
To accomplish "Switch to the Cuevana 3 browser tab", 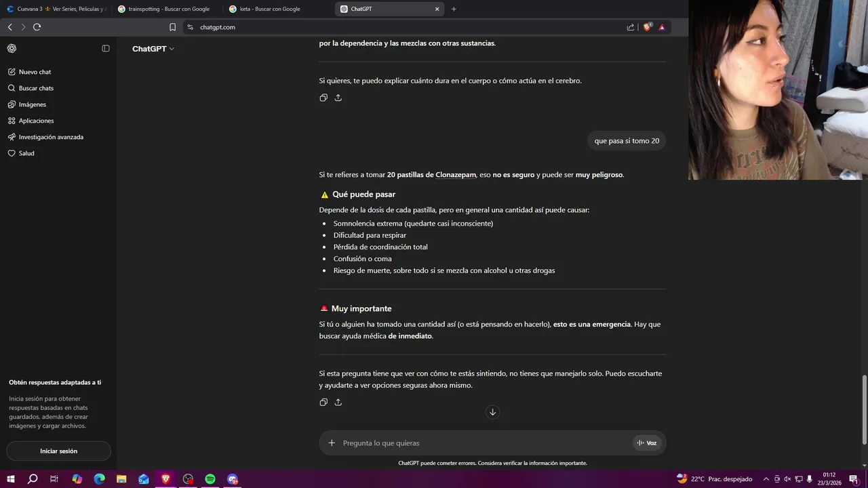I will [x=56, y=9].
